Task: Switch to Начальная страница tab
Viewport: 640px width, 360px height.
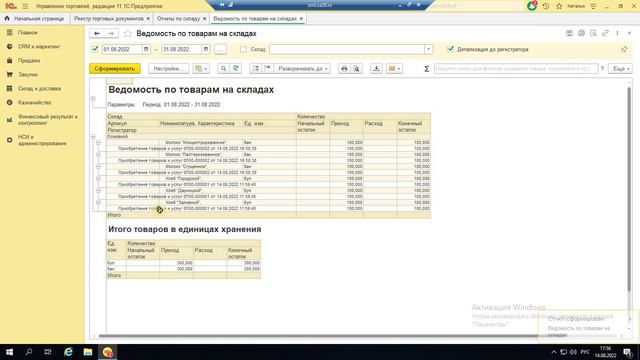Action: click(39, 18)
